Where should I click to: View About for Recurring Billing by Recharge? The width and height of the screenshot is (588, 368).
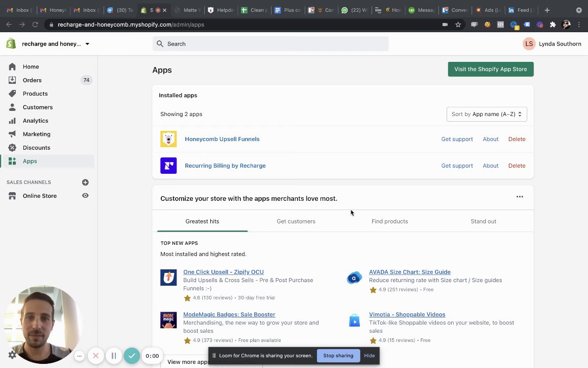[491, 166]
